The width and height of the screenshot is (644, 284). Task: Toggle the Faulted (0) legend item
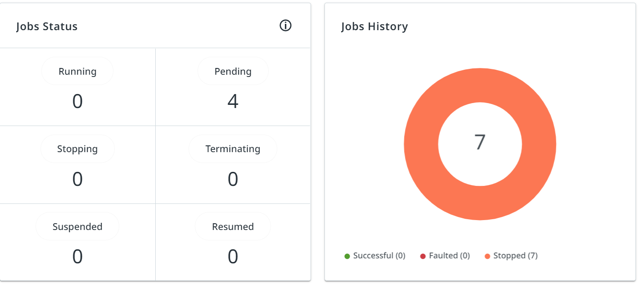pos(445,256)
